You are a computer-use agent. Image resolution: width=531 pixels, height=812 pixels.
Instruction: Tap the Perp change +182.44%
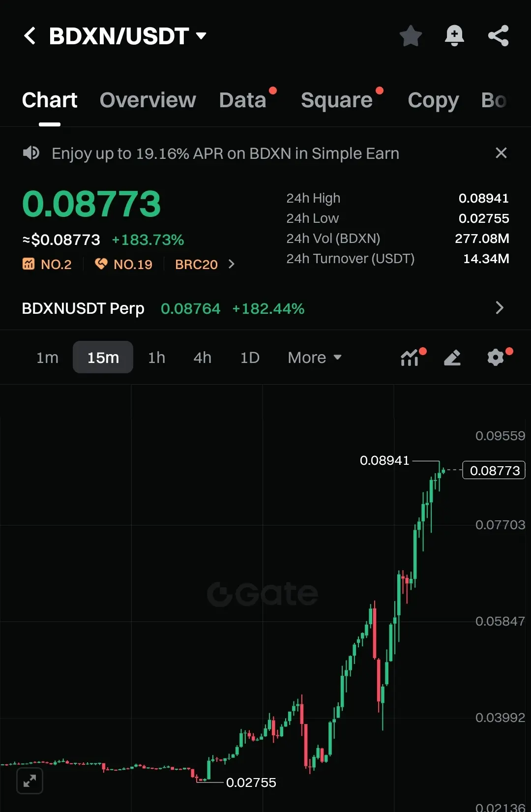coord(268,309)
